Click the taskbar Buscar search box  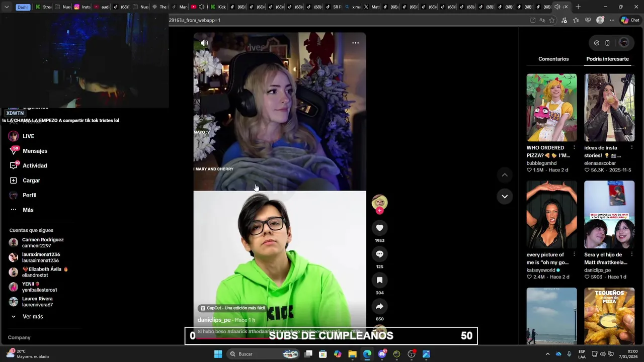[264, 354]
